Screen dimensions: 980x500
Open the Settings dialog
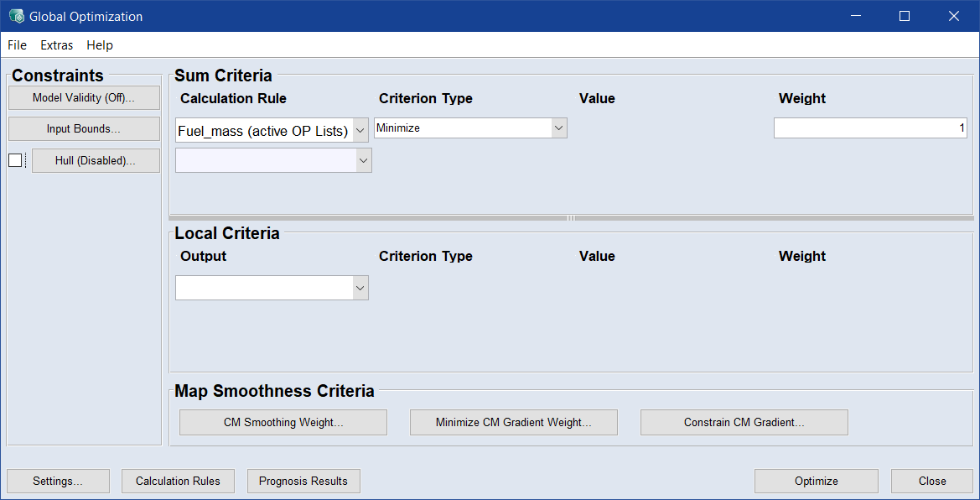coord(58,481)
